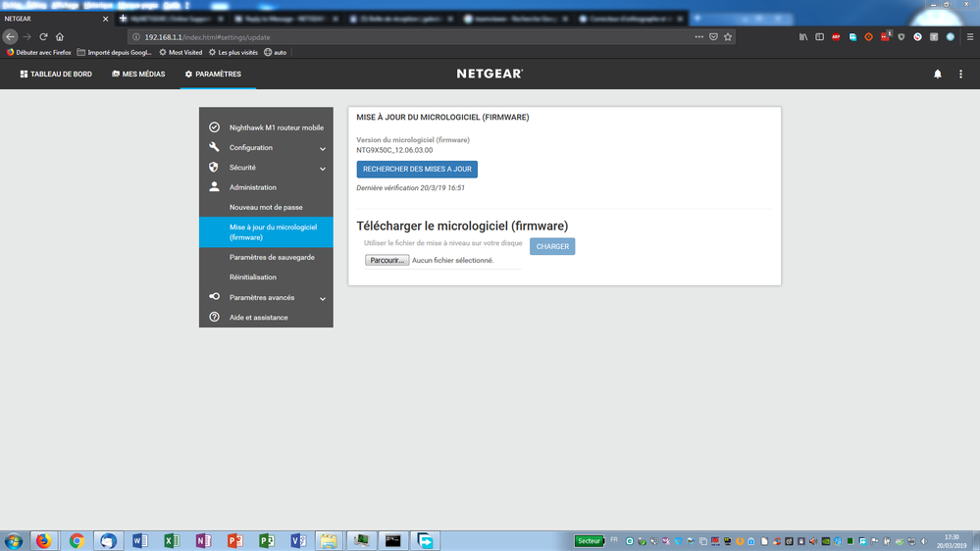Open Word from the taskbar
Screen dimensions: 980x551
click(140, 540)
